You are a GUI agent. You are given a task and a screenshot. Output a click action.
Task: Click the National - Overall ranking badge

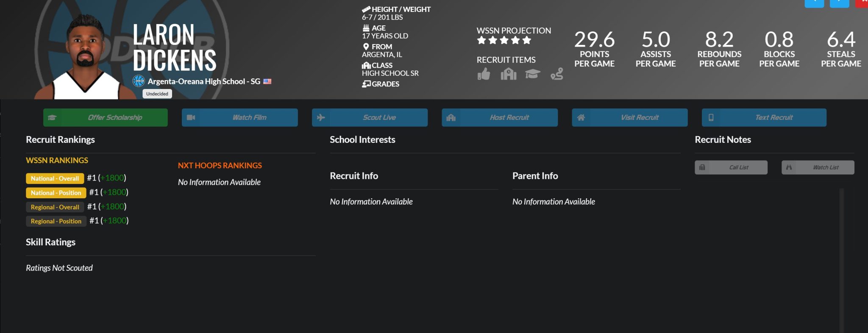(55, 178)
